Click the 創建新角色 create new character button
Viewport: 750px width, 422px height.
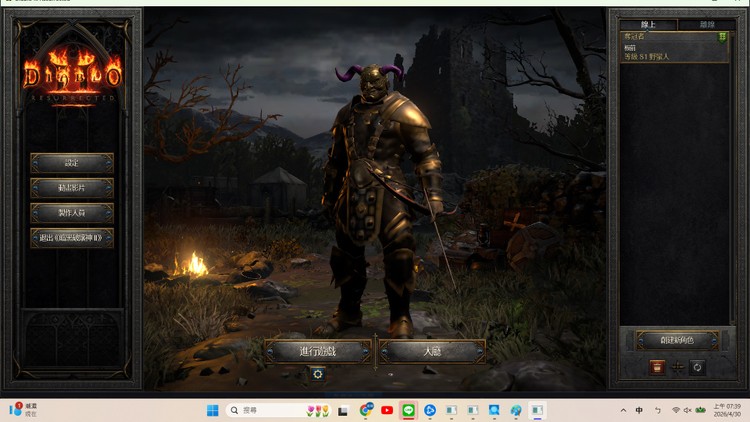pos(677,340)
